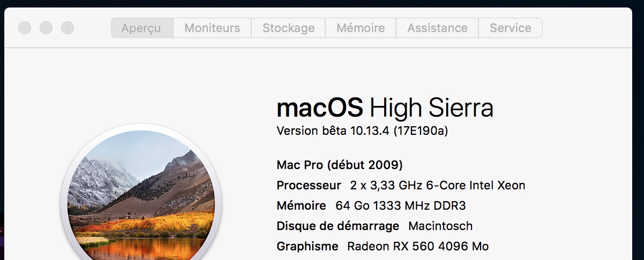Click the build number 17E190a
The height and width of the screenshot is (260, 644).
[x=421, y=131]
